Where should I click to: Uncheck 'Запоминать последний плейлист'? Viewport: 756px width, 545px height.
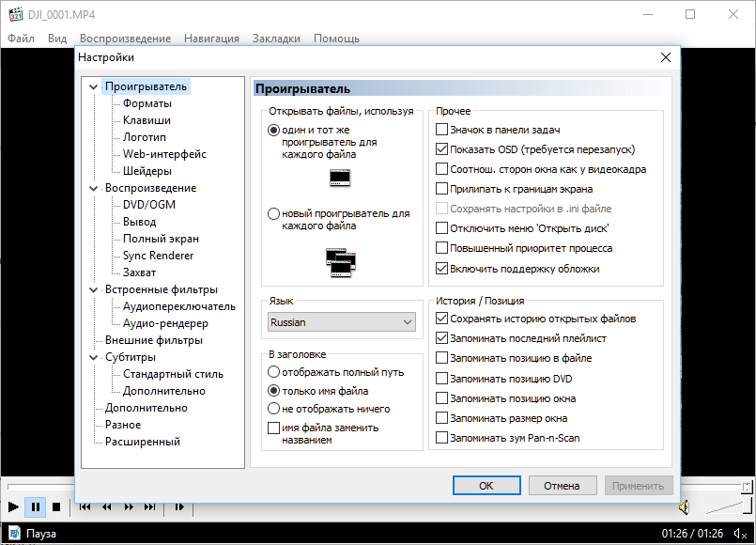coord(441,338)
